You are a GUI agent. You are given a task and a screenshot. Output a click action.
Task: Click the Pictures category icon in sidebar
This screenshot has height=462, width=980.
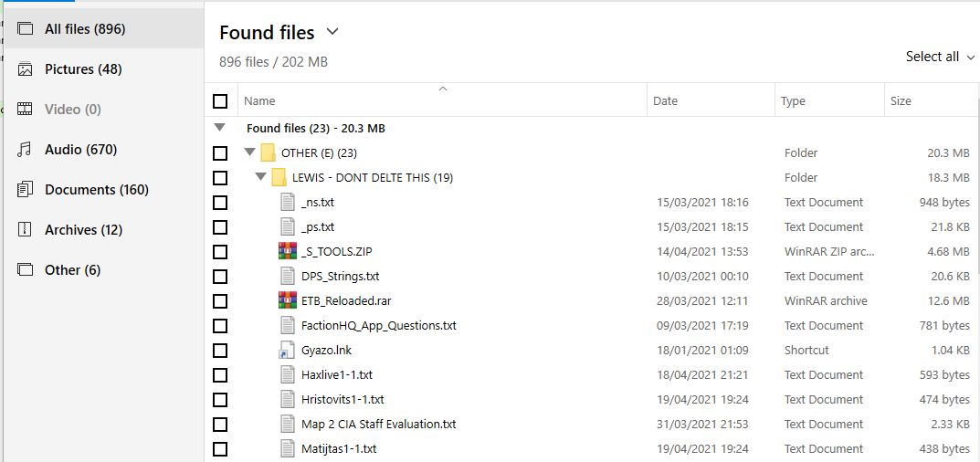(x=26, y=69)
